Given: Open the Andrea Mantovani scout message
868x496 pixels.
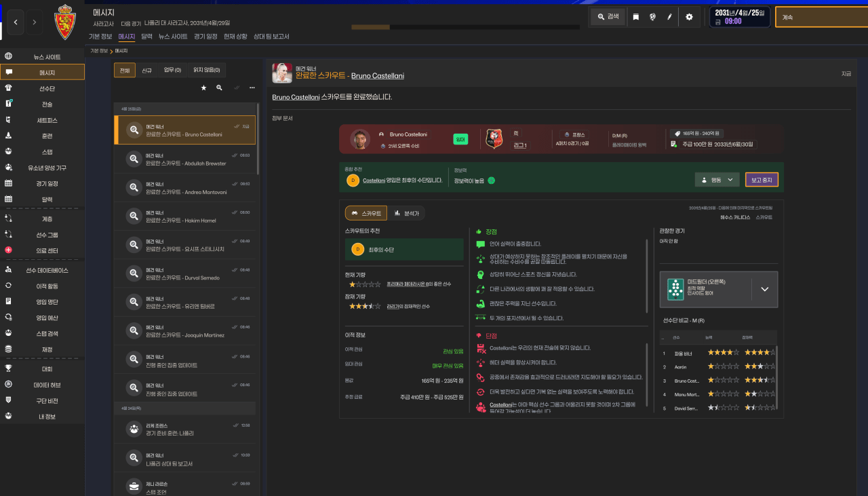Looking at the screenshot, I should click(184, 187).
